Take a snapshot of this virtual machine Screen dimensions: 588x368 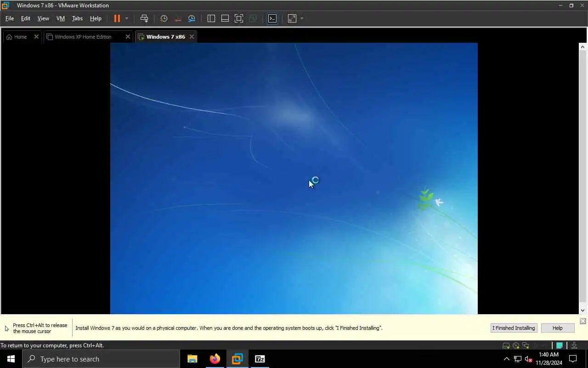(x=164, y=18)
